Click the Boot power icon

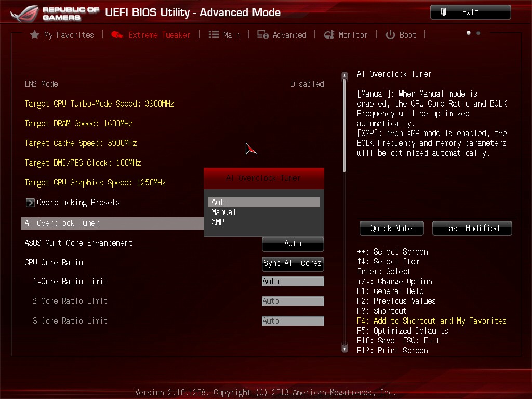(390, 35)
